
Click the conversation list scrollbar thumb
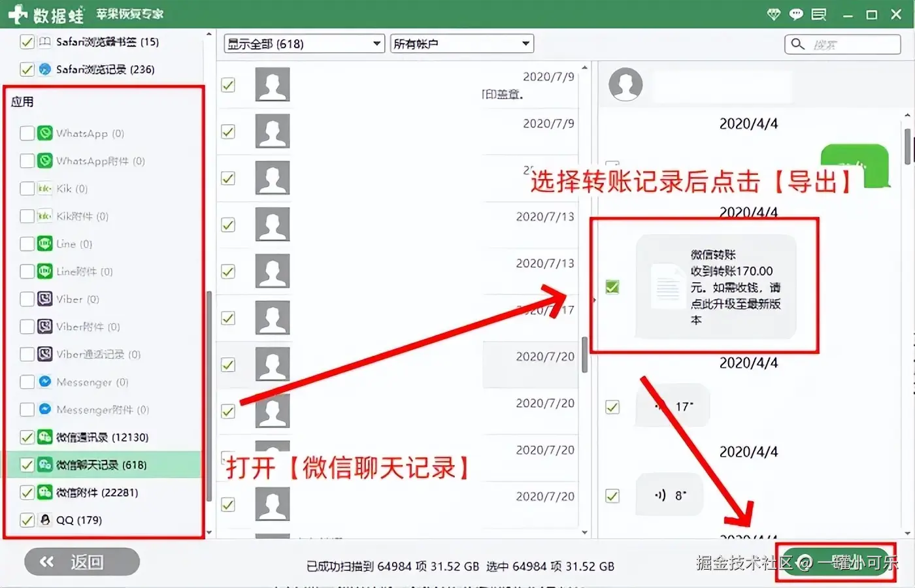(x=584, y=355)
